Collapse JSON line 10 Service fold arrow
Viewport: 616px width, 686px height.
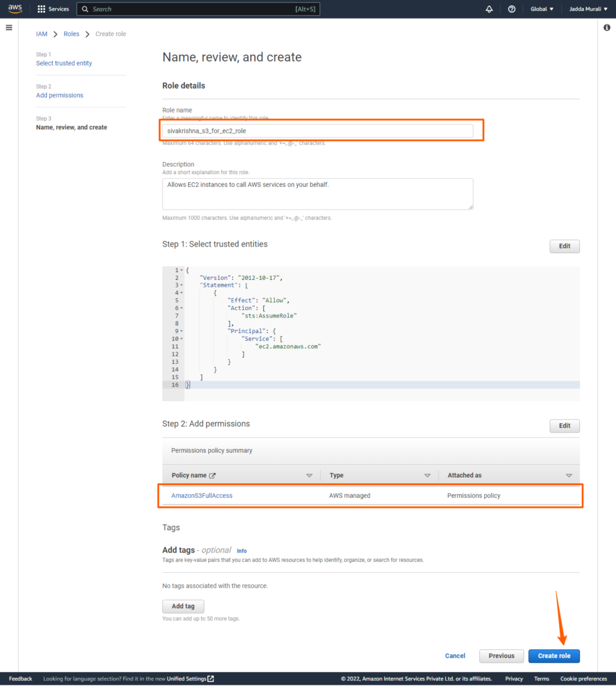coord(181,338)
